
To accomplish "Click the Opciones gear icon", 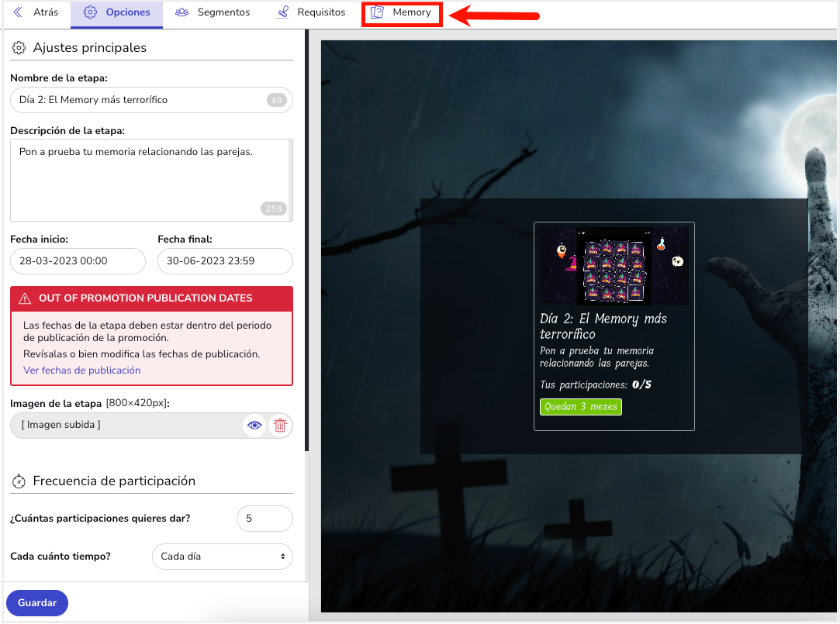I will (x=90, y=12).
